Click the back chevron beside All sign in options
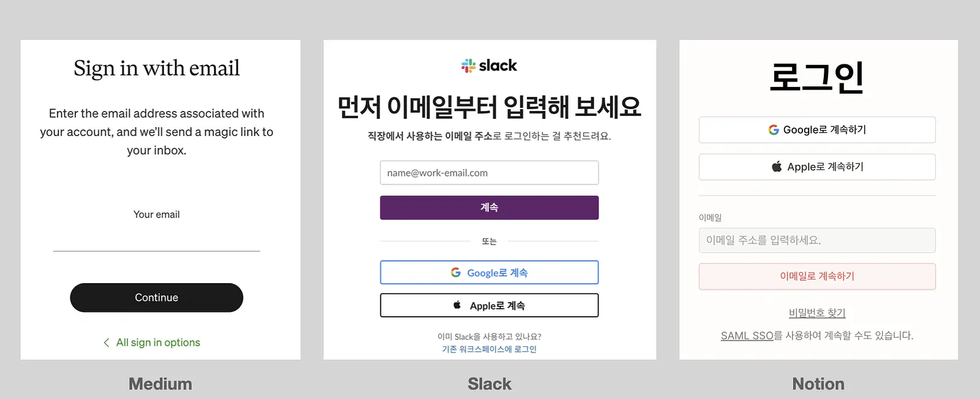The image size is (980, 399). [107, 342]
